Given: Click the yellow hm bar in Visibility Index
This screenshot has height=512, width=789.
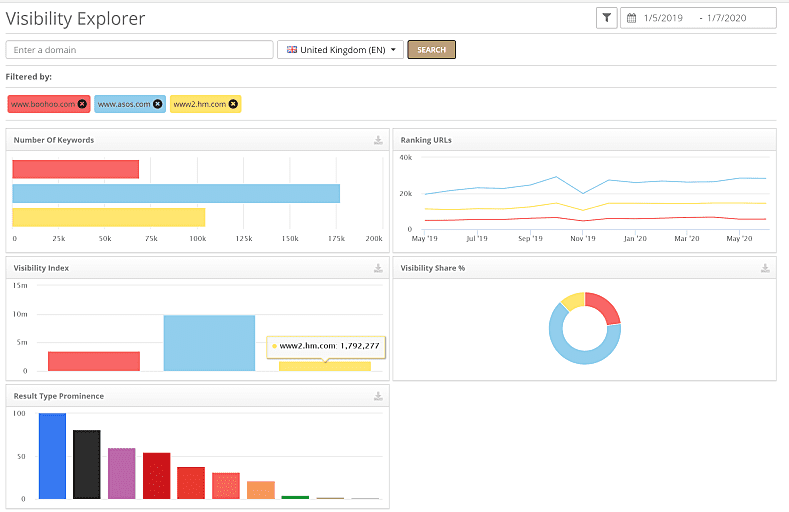Looking at the screenshot, I should [x=325, y=367].
